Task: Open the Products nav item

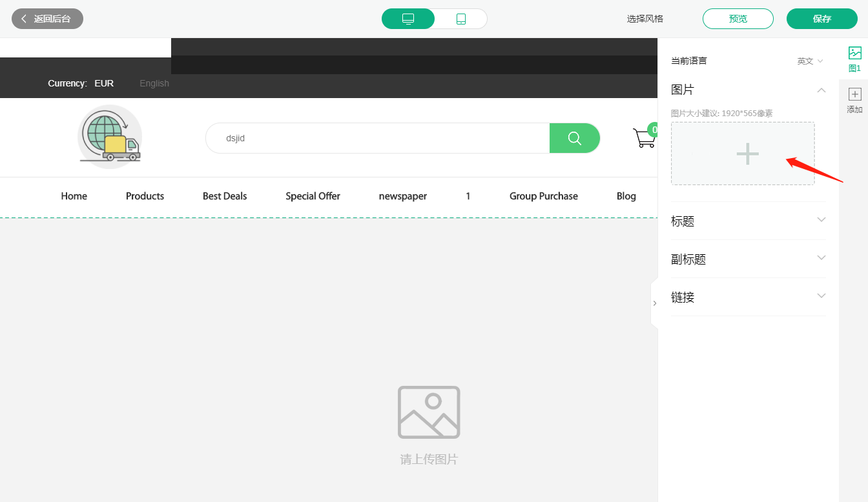Action: point(145,196)
